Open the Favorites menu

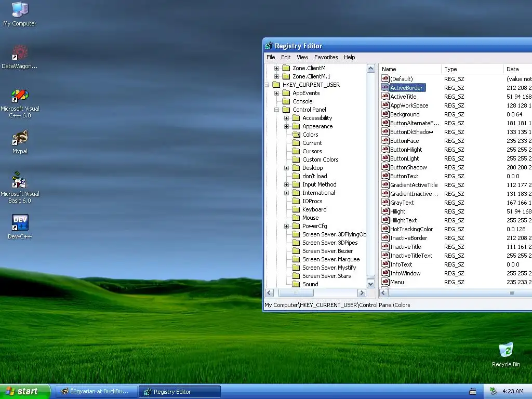[326, 57]
